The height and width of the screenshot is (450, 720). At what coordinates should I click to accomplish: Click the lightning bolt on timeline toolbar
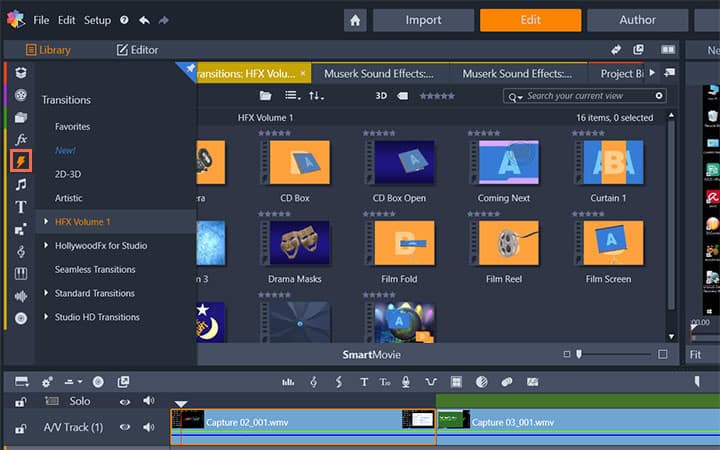click(x=339, y=382)
